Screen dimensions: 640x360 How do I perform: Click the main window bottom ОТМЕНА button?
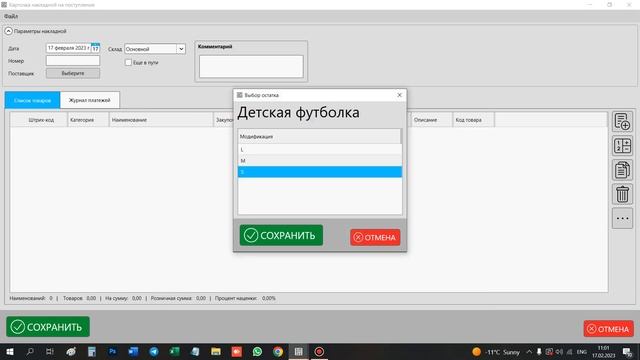(x=609, y=329)
